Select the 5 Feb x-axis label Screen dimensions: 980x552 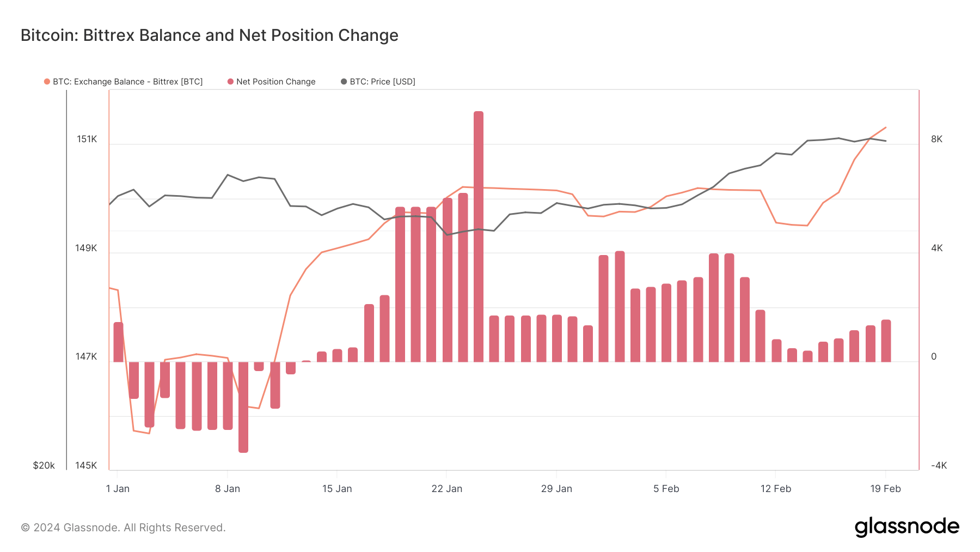click(666, 489)
